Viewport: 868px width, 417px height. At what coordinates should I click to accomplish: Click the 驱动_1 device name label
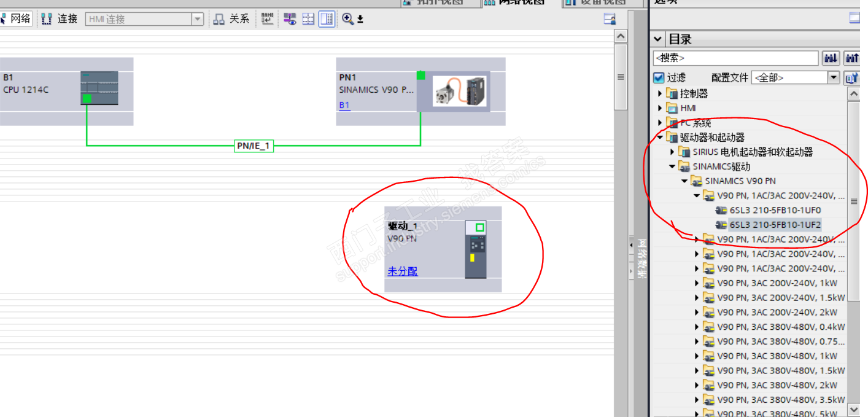click(402, 227)
